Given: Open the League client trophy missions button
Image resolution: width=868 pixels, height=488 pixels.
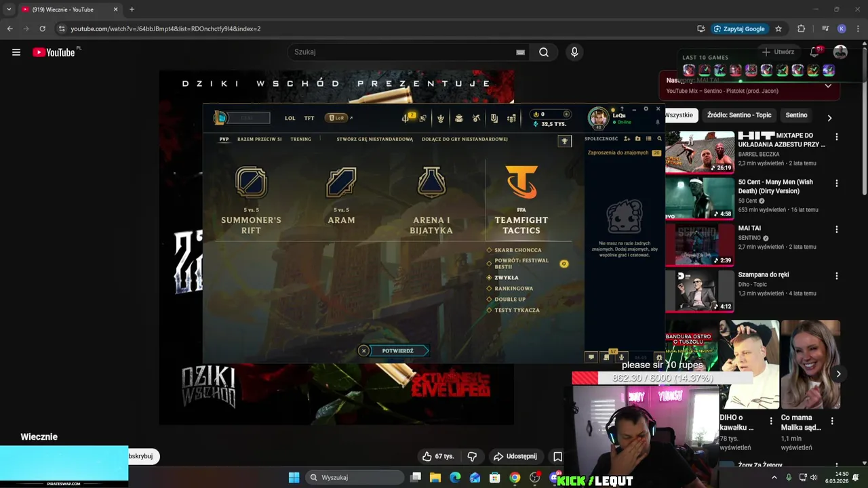Looking at the screenshot, I should [564, 141].
